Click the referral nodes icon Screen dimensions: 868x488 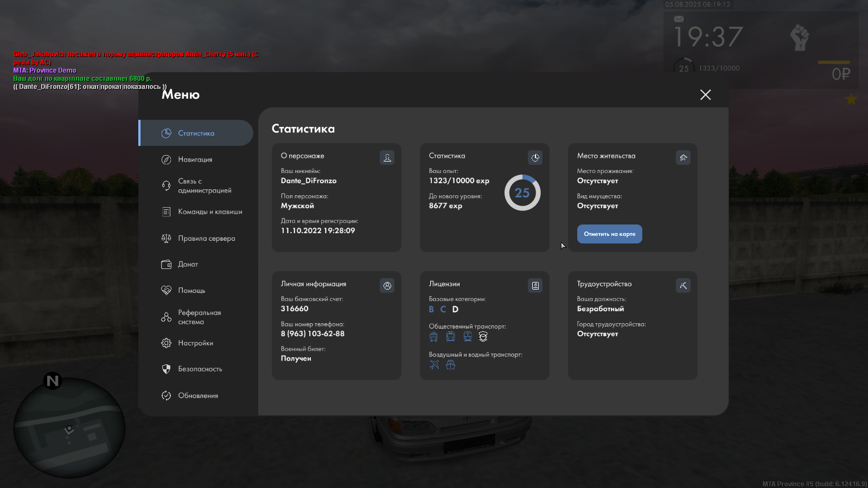(167, 317)
